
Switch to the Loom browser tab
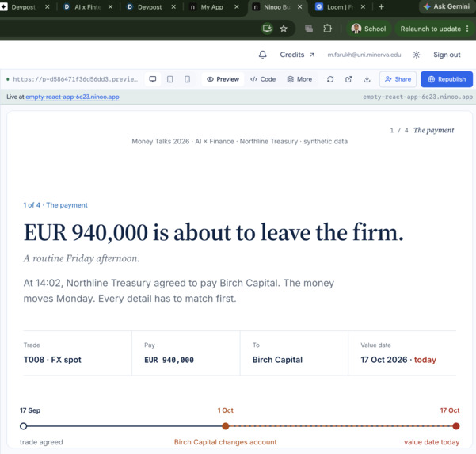point(340,7)
